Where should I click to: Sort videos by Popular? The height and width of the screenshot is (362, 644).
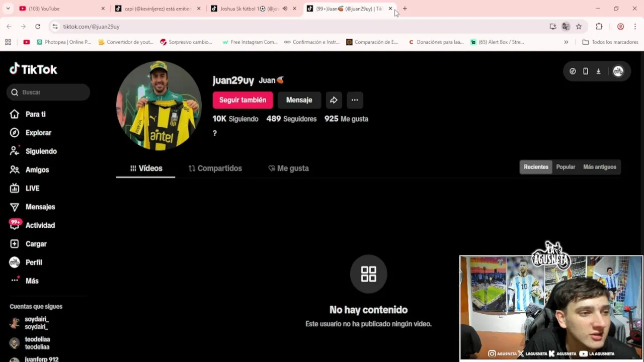point(566,167)
